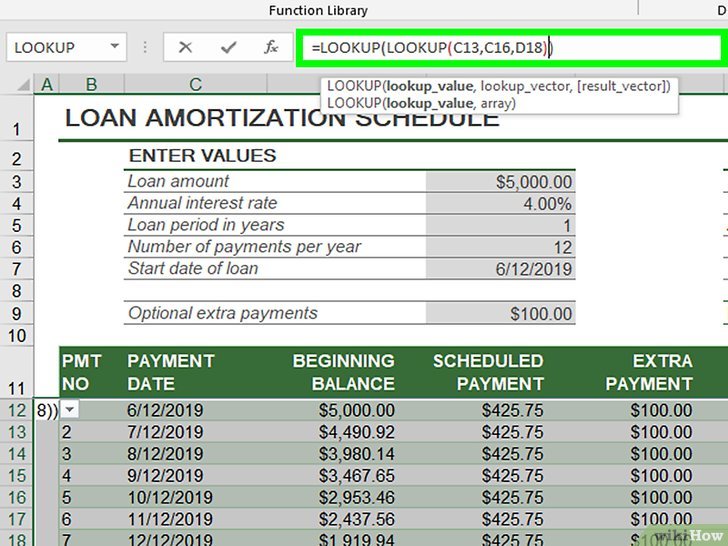The image size is (728, 546).
Task: Click the Loan amount value $5,000.00 cell
Action: pos(500,181)
